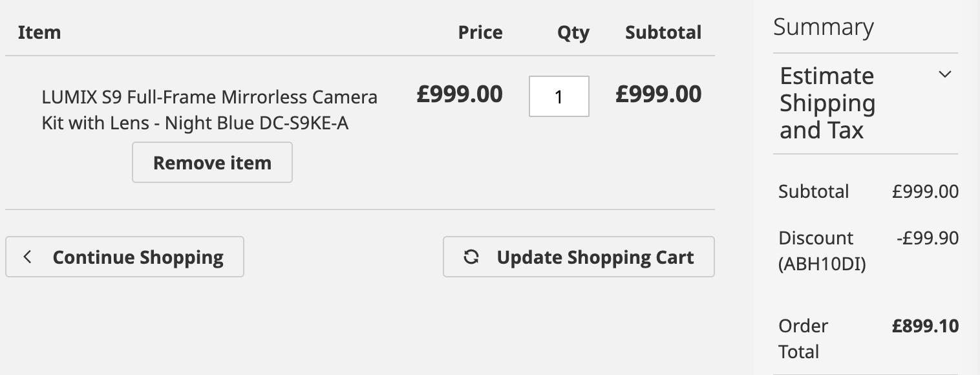Click the back chevron on Continue Shopping
Screen dimensions: 980x375
[27, 257]
